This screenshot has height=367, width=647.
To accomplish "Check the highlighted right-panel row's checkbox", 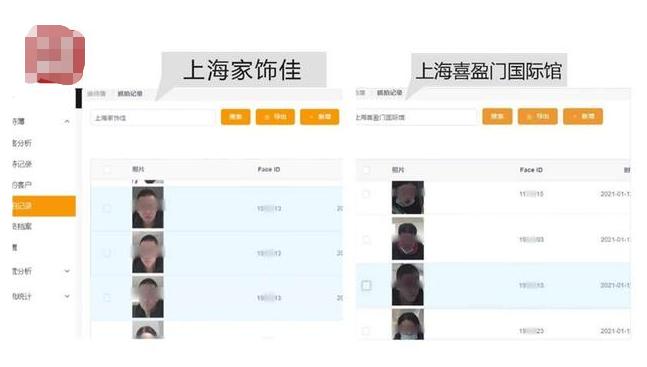I will tap(366, 285).
